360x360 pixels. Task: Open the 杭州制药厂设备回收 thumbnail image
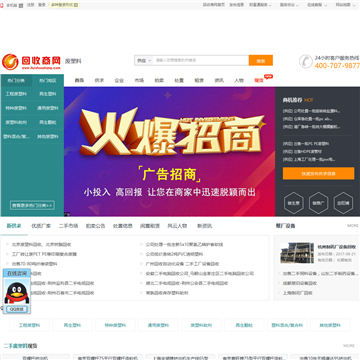click(x=297, y=253)
